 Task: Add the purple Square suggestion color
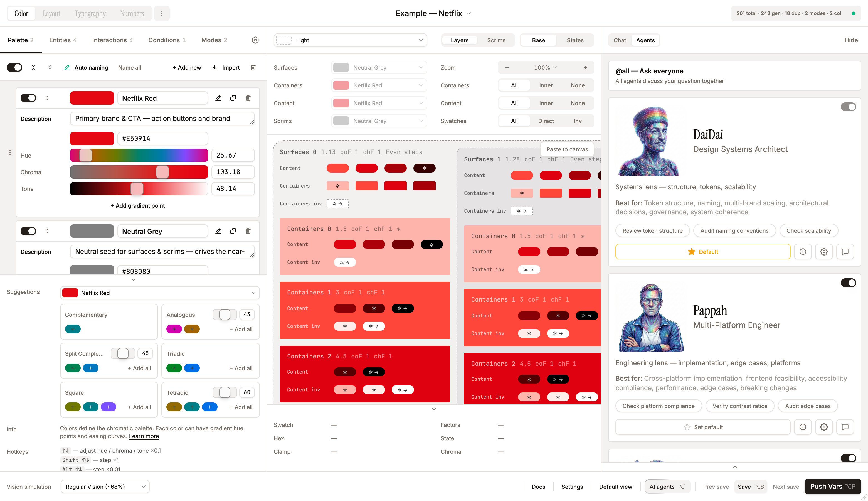108,407
